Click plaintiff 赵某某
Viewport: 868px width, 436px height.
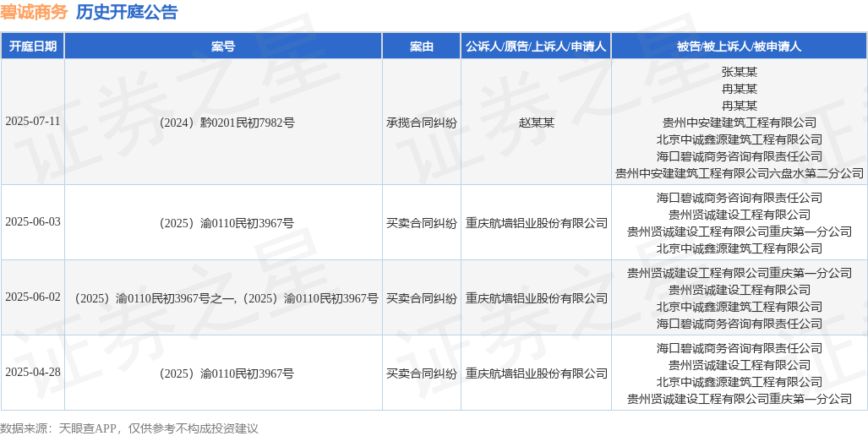tap(536, 123)
